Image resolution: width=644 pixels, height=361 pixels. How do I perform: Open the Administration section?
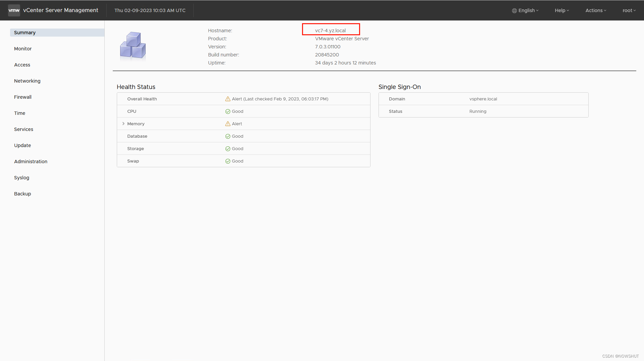pos(31,162)
